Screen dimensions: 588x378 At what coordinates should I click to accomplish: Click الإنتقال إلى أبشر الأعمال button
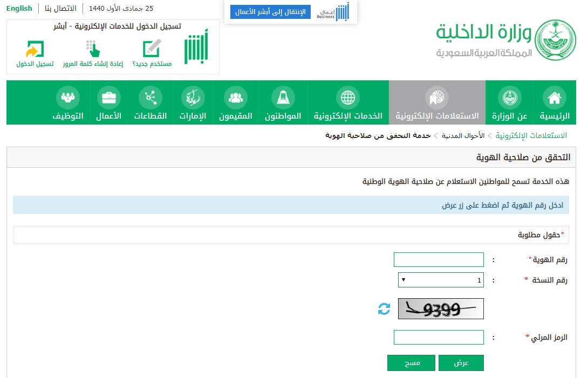pos(270,12)
